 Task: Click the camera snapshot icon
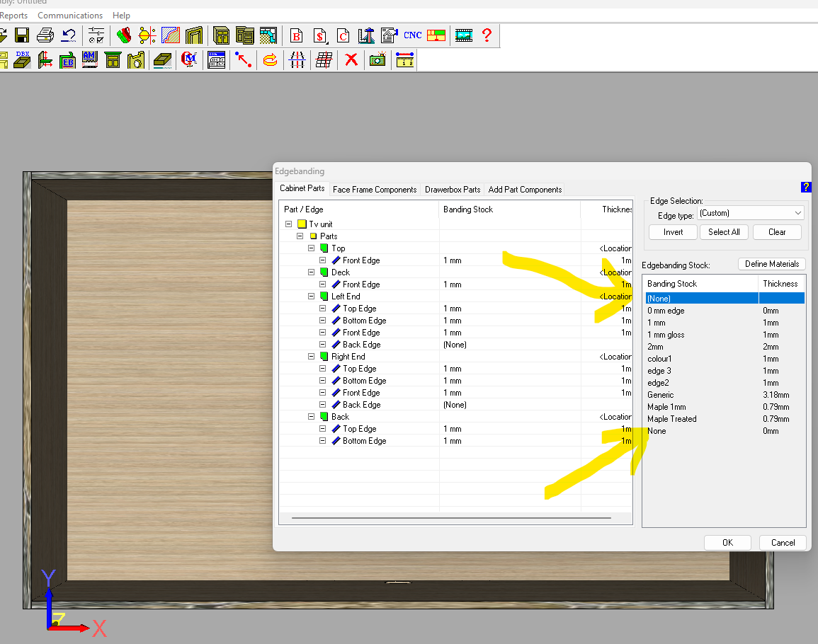pos(377,59)
